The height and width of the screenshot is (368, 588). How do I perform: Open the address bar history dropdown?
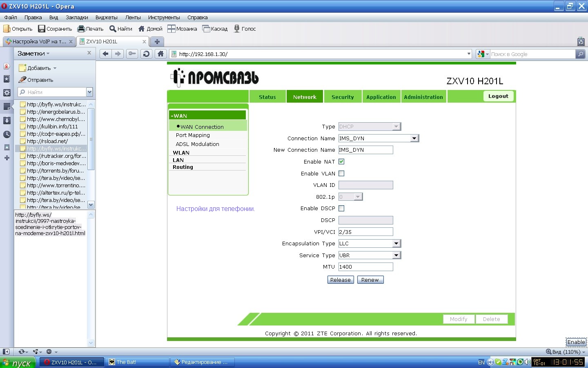469,54
